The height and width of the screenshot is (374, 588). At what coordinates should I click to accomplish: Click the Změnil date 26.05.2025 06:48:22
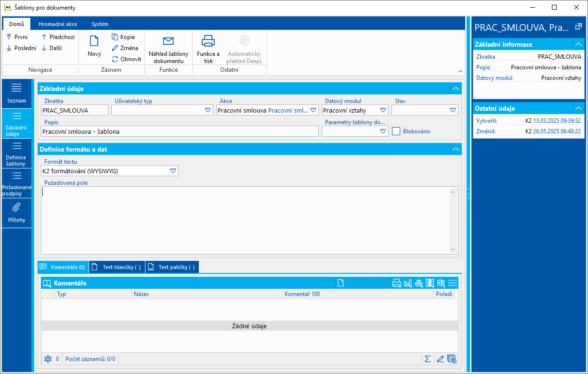coord(557,131)
